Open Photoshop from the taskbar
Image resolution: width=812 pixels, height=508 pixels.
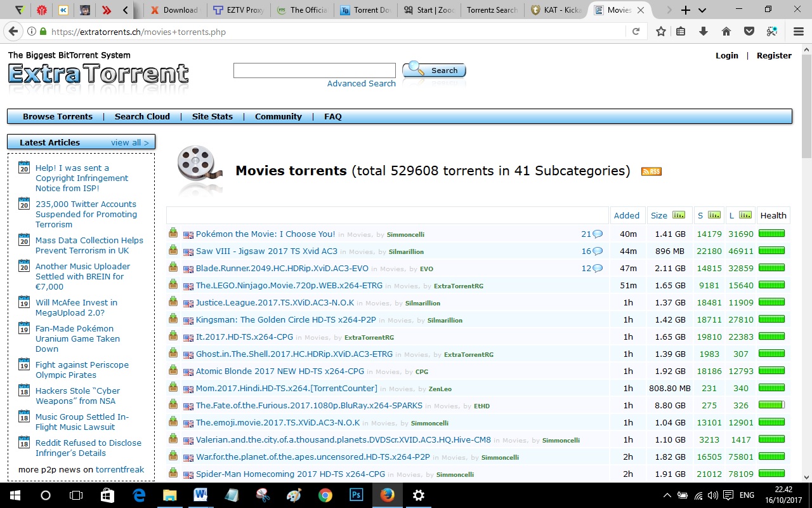click(x=356, y=495)
